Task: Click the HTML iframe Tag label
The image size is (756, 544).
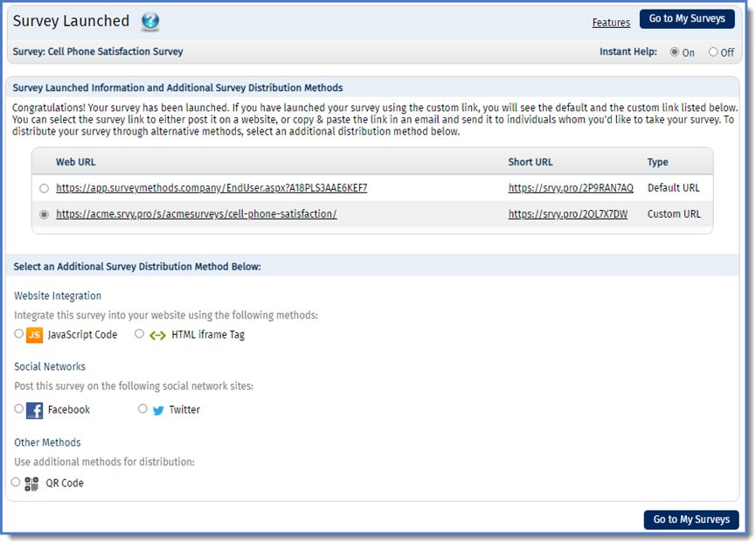Action: [x=208, y=335]
